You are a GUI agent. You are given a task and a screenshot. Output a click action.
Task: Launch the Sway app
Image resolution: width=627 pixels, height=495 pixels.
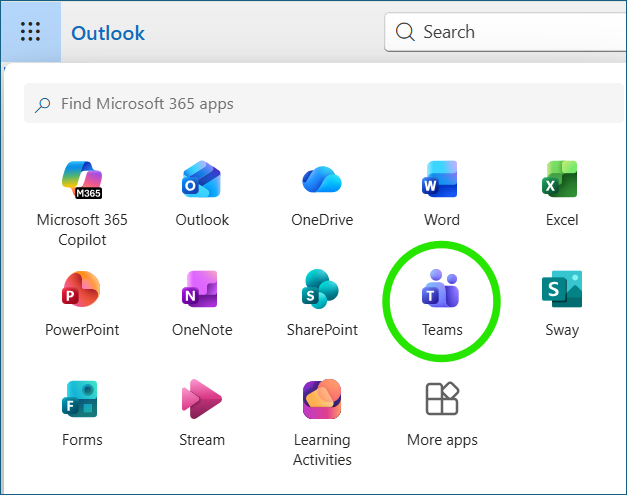(x=562, y=304)
